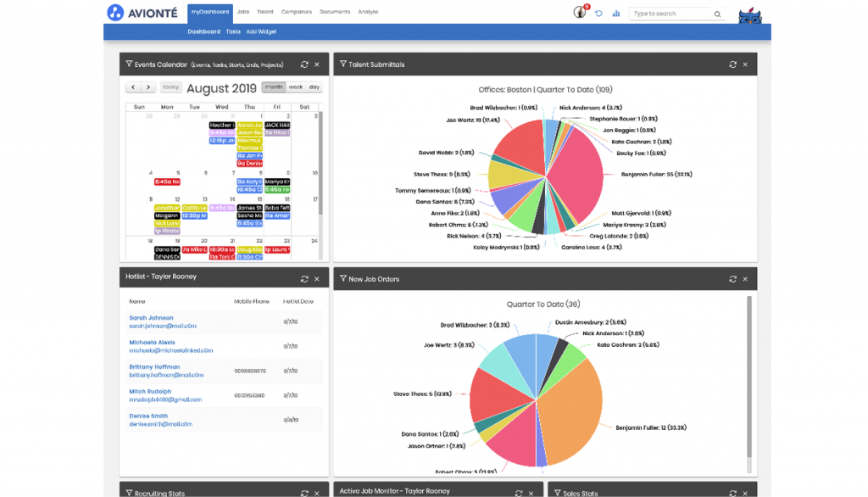868x497 pixels.
Task: Switch calendar to day view
Action: (314, 87)
